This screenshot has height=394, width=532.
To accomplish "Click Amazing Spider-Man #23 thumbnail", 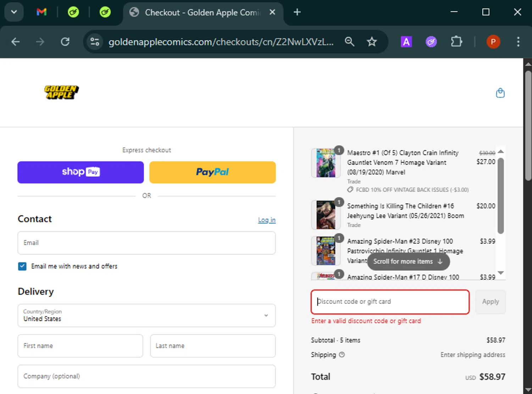I will (326, 251).
